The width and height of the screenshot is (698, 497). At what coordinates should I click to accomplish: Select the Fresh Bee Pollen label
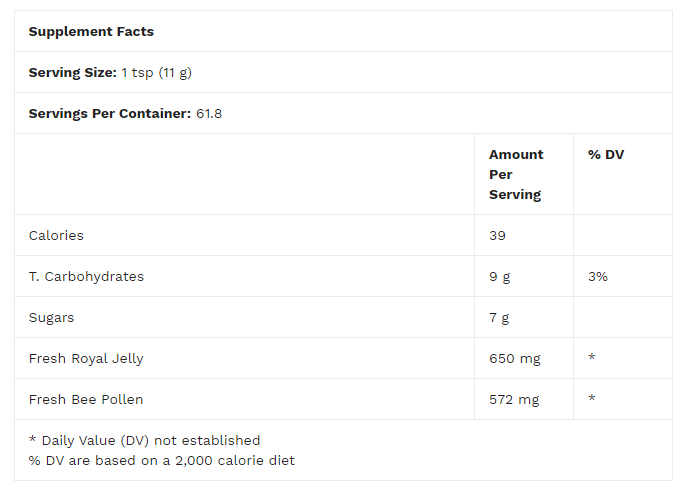point(86,400)
